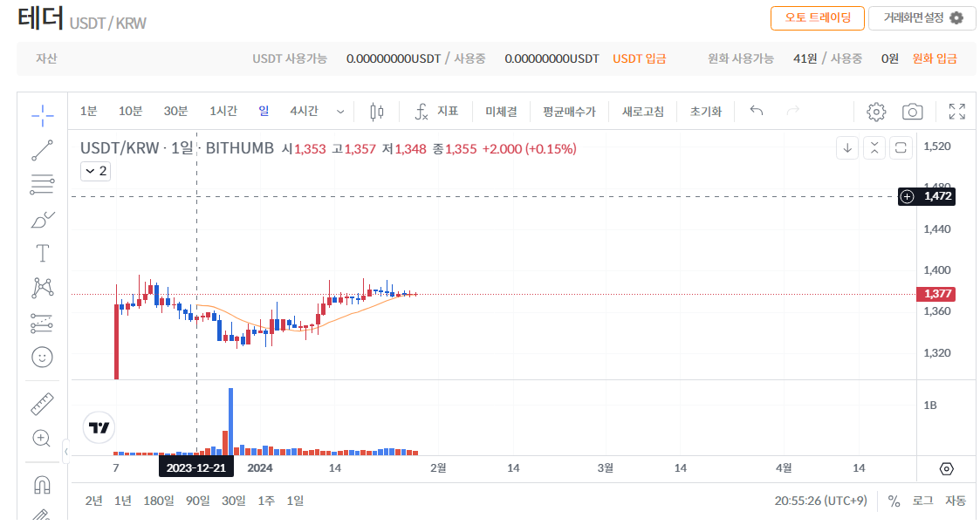Open chart settings gear
The width and height of the screenshot is (980, 525).
point(876,112)
